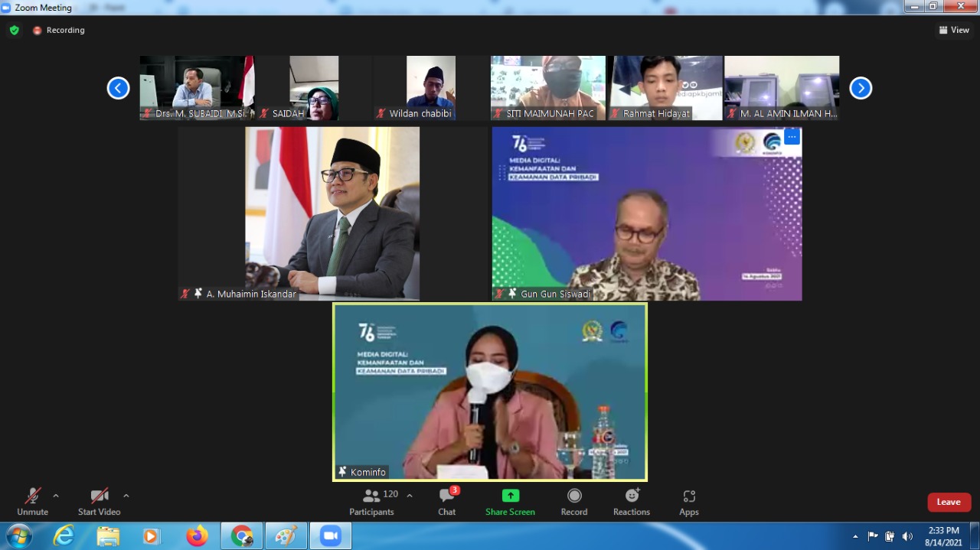
Task: Expand the Participants count dropdown
Action: click(410, 494)
